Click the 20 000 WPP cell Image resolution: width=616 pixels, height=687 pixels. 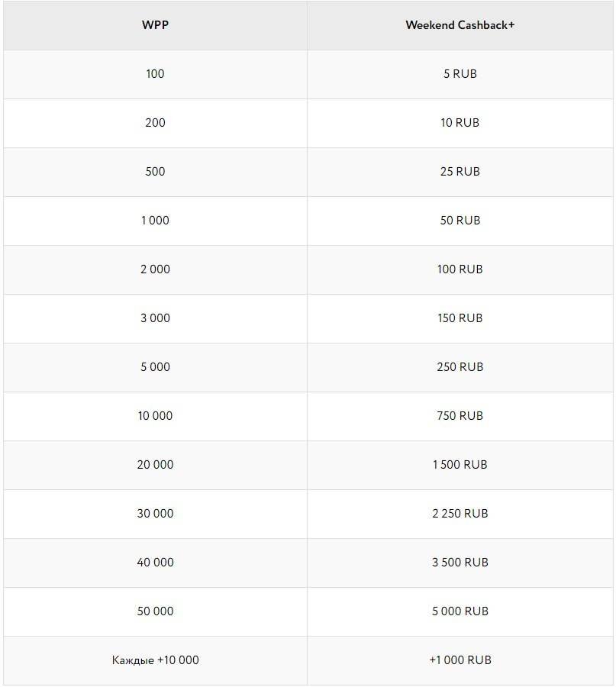click(x=155, y=465)
